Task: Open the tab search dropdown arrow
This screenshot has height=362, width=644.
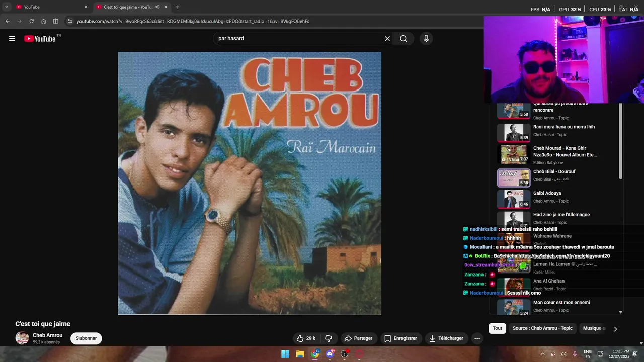Action: tap(7, 7)
